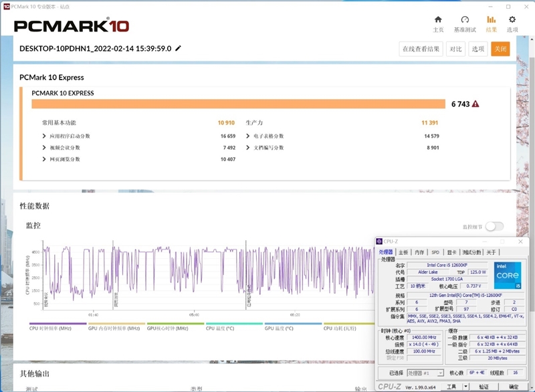Click the orange PCMark 10 Express score bar
Screen dimensions: 535x392
pyautogui.click(x=238, y=104)
